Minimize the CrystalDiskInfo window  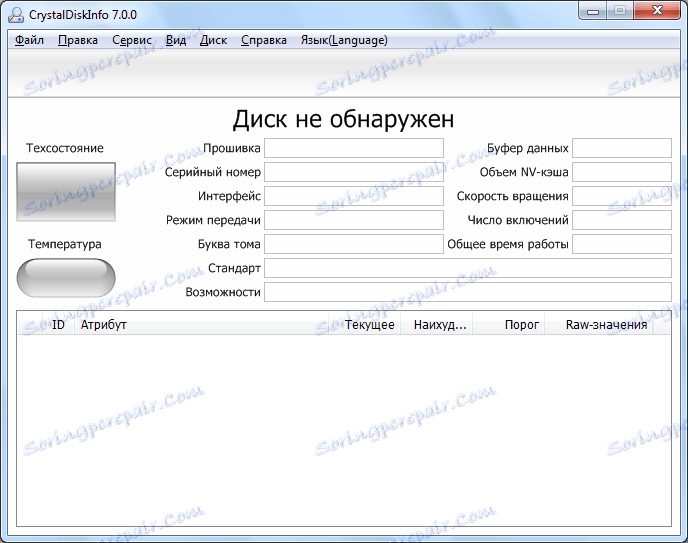click(593, 11)
